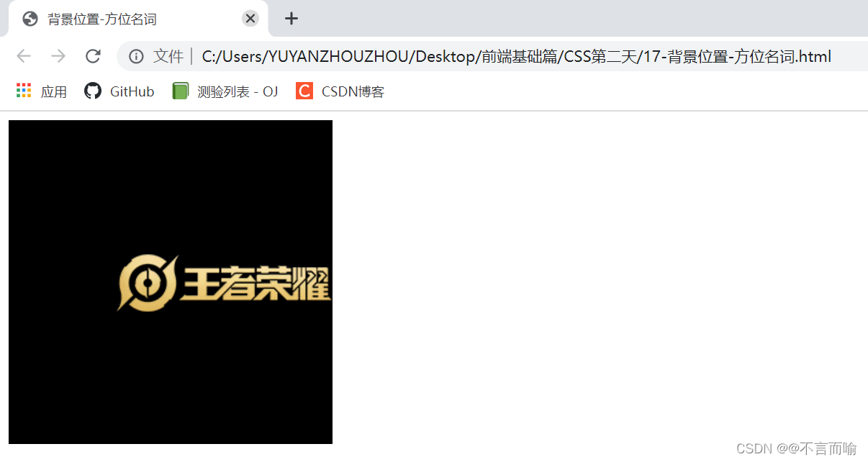The height and width of the screenshot is (462, 868).
Task: Open the 应用 apps grid shortcut
Action: [41, 91]
